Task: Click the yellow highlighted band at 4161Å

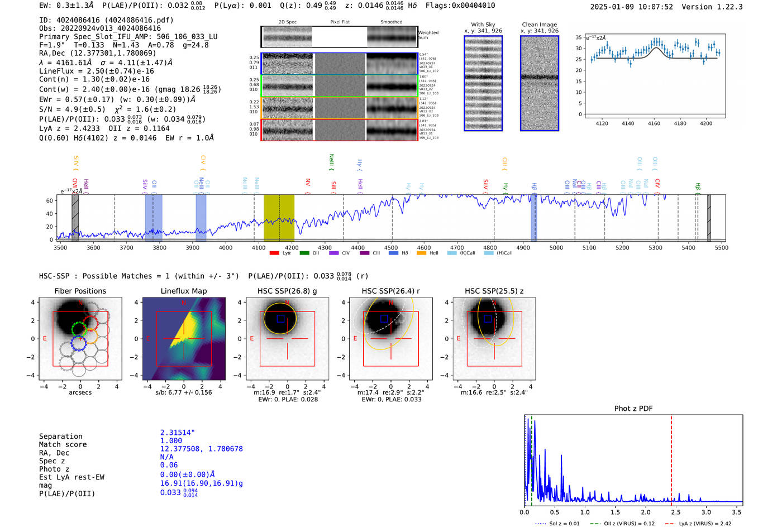Action: pyautogui.click(x=279, y=218)
